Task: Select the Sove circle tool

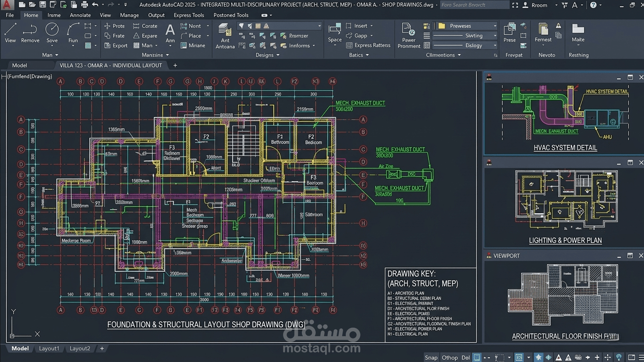Action: pyautogui.click(x=52, y=33)
